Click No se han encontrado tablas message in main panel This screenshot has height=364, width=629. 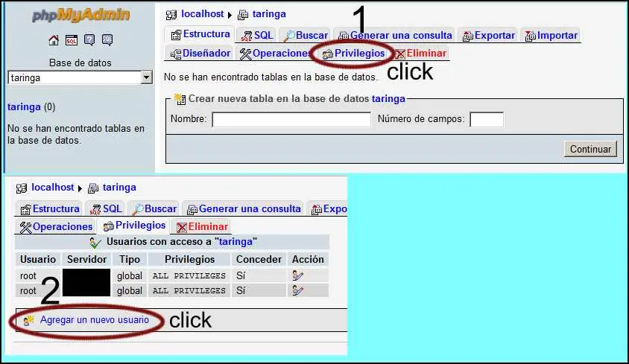271,77
